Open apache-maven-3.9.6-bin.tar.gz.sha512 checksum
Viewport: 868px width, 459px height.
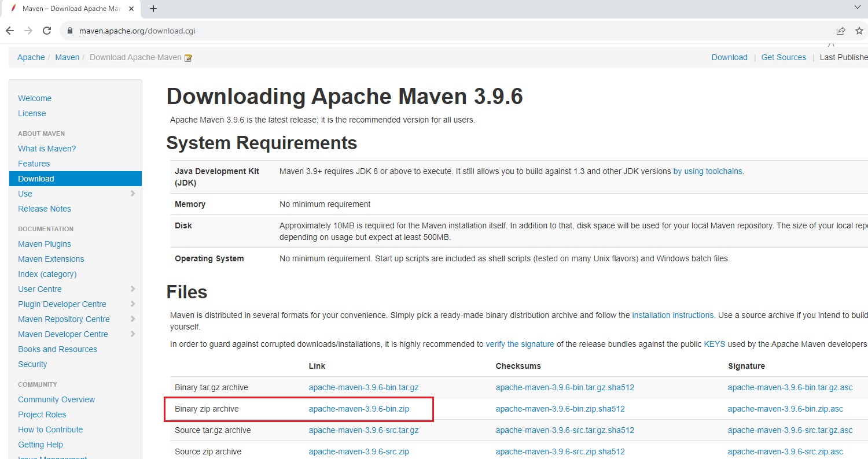point(565,387)
